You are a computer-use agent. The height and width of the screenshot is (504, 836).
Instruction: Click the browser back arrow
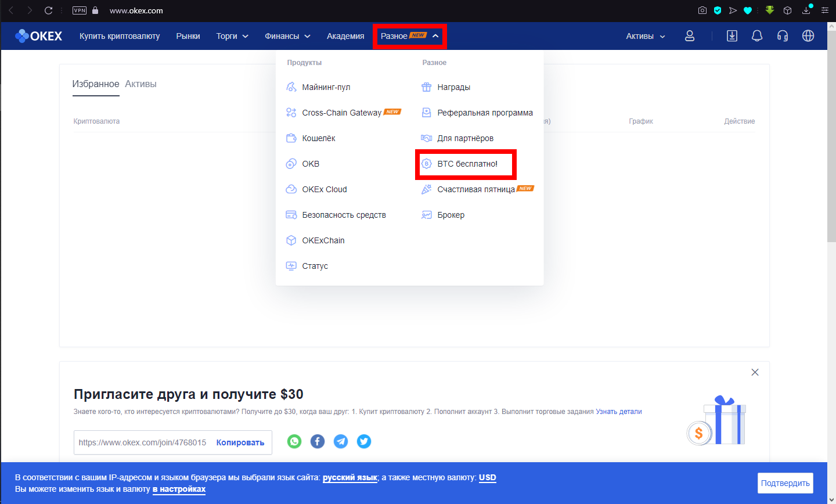coord(11,10)
